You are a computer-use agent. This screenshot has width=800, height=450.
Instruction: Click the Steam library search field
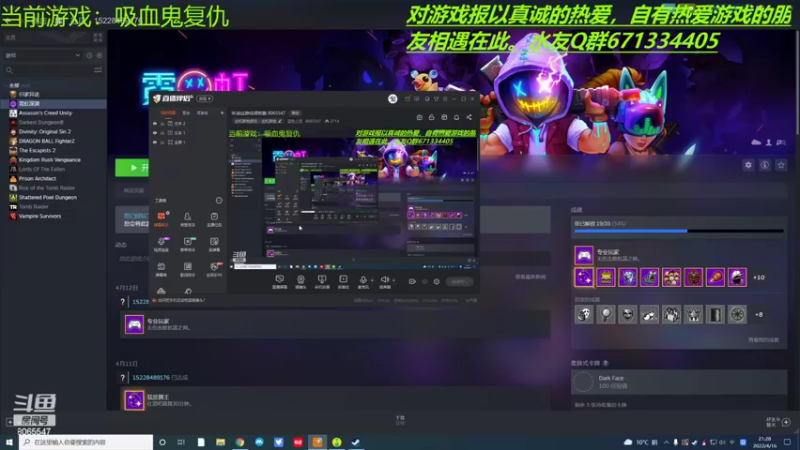point(47,70)
